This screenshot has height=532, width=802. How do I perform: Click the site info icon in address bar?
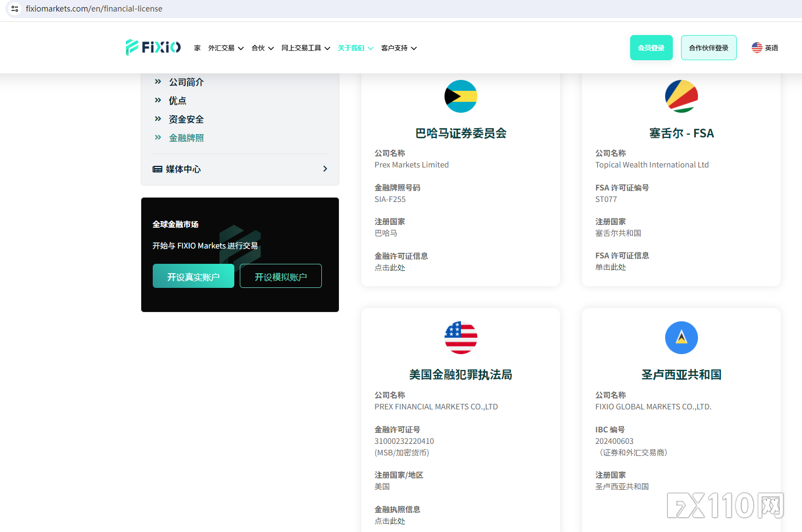(x=15, y=9)
